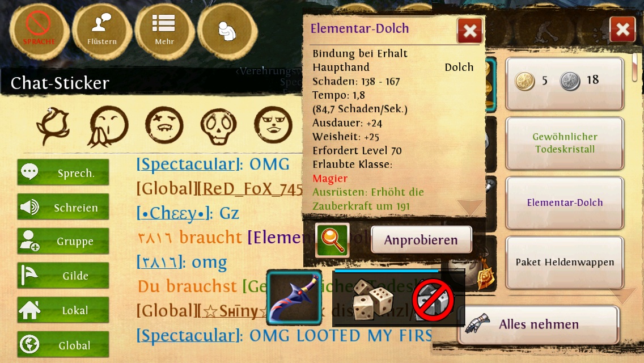Click the loot list scrollbar
Image resolution: width=644 pixels, height=363 pixels.
pyautogui.click(x=635, y=67)
